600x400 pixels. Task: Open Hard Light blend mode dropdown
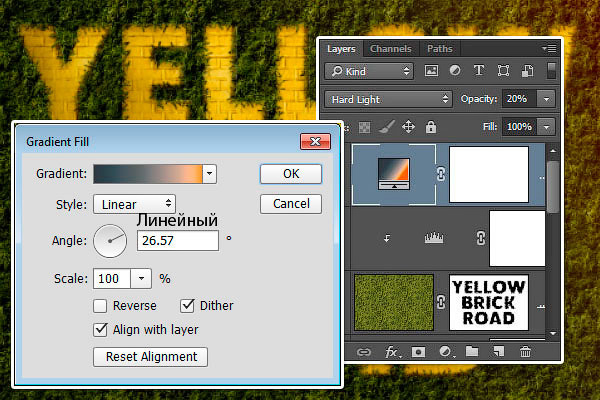tap(388, 99)
